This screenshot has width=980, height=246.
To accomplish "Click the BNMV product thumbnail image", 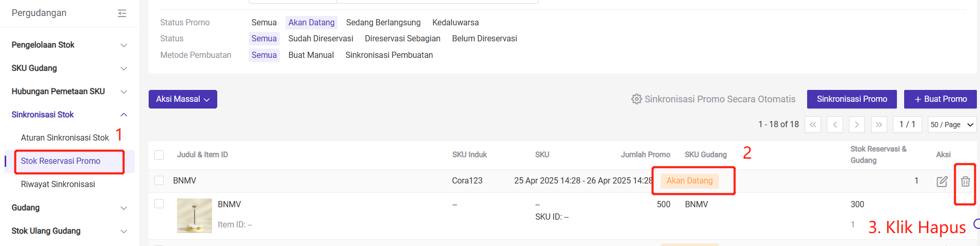I will (195, 216).
